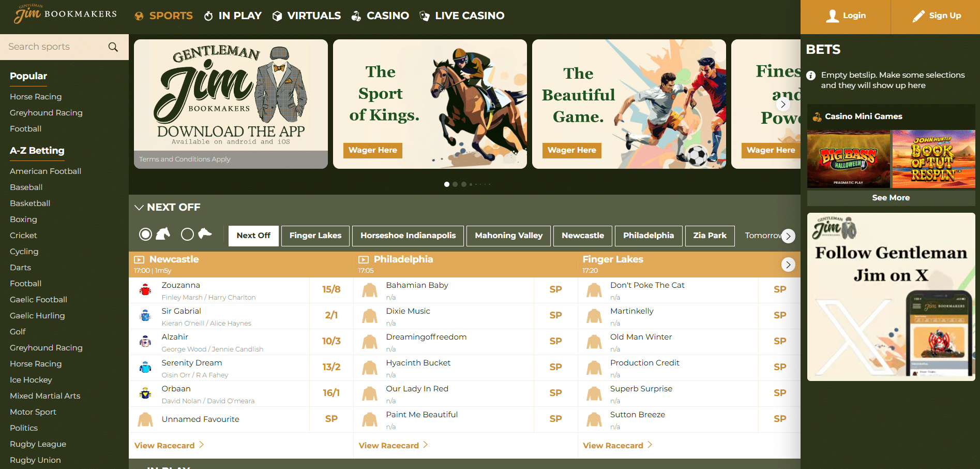Select the Mahoning Valley tab
Screen dimensions: 980x469
tap(509, 236)
